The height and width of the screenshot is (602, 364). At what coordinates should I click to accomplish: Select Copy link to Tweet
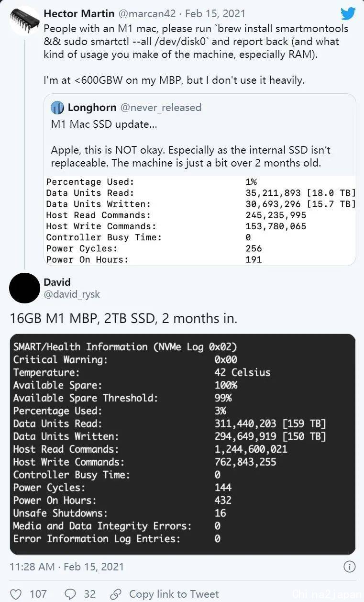[x=174, y=594]
